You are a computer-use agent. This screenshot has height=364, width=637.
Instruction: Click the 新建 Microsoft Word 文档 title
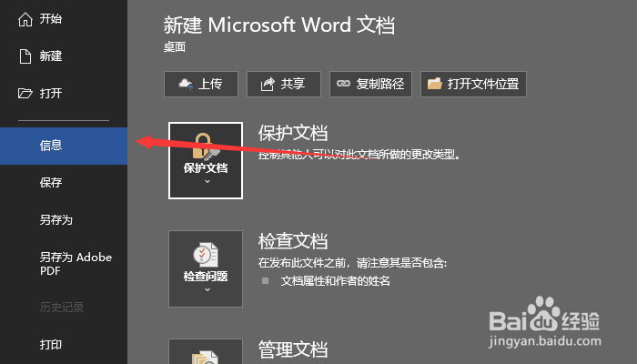(279, 25)
